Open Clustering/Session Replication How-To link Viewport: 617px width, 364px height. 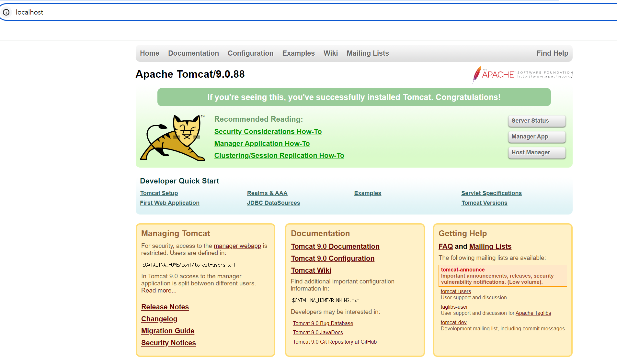279,156
